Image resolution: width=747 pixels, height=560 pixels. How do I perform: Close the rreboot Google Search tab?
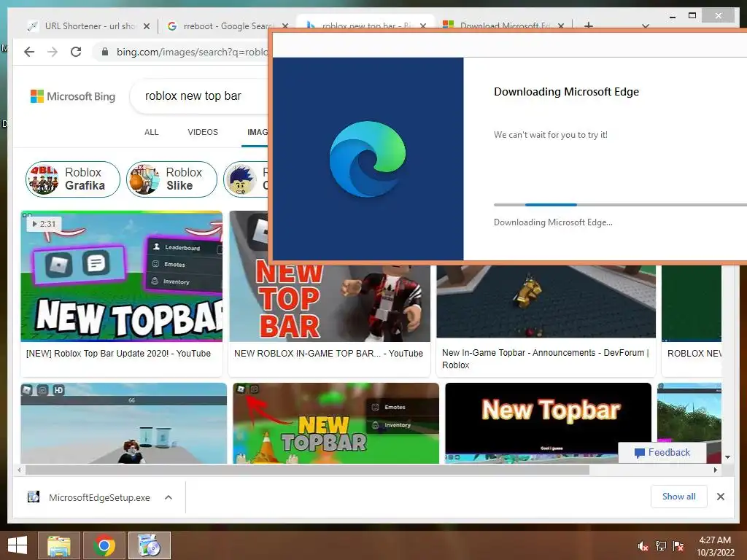click(285, 26)
